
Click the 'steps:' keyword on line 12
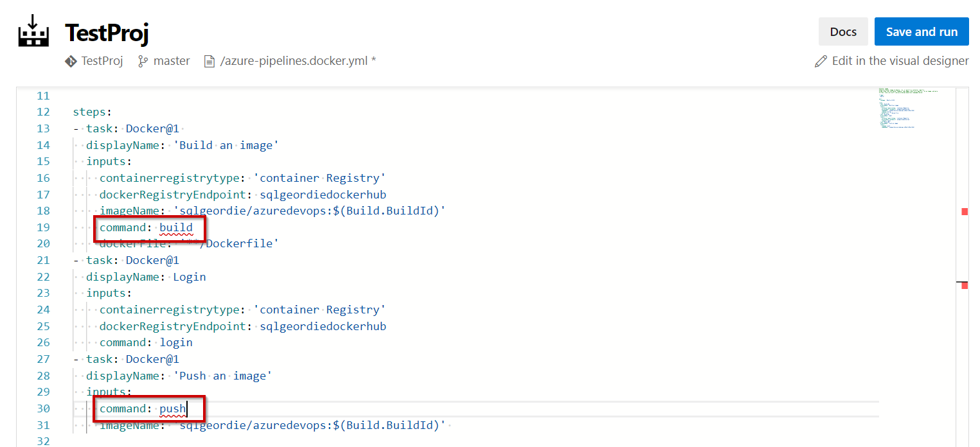93,112
